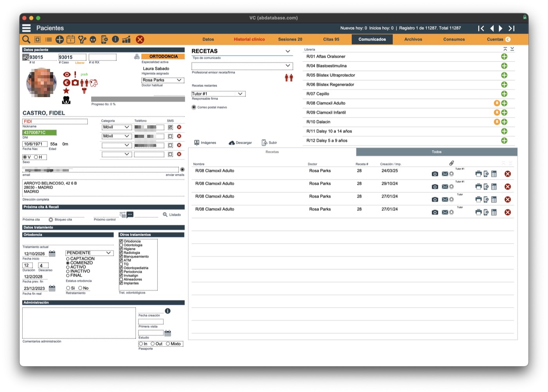Open the Listado appointment link
548x392 pixels.
(x=172, y=215)
